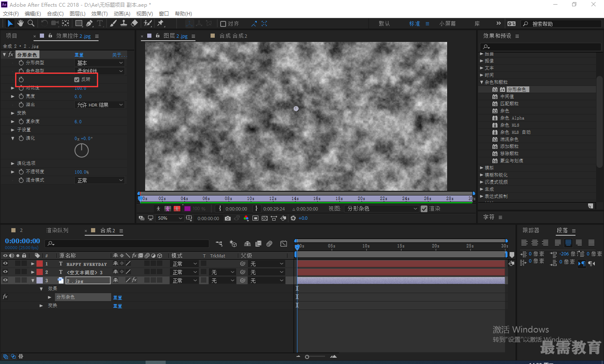The image size is (604, 364).
Task: Switch to the 标准 workspace
Action: click(414, 23)
